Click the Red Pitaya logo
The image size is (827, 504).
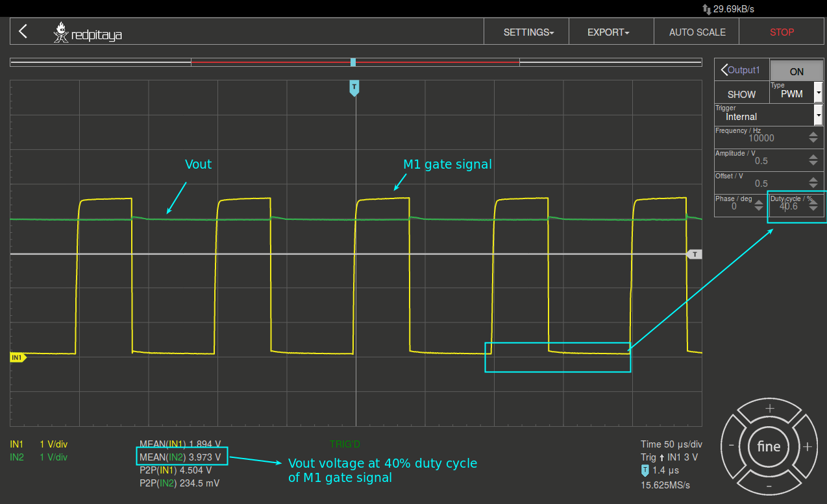[x=87, y=32]
